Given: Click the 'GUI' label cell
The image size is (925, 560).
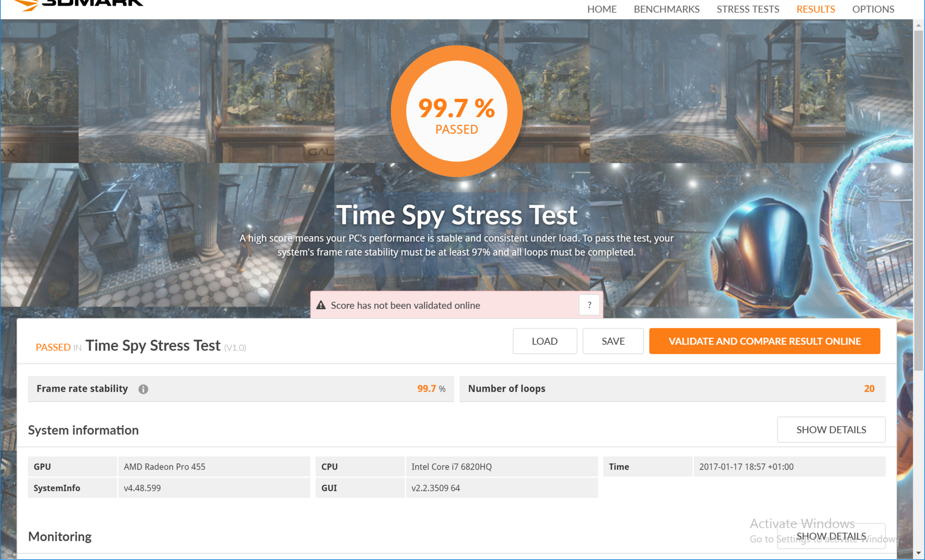Looking at the screenshot, I should pyautogui.click(x=360, y=488).
